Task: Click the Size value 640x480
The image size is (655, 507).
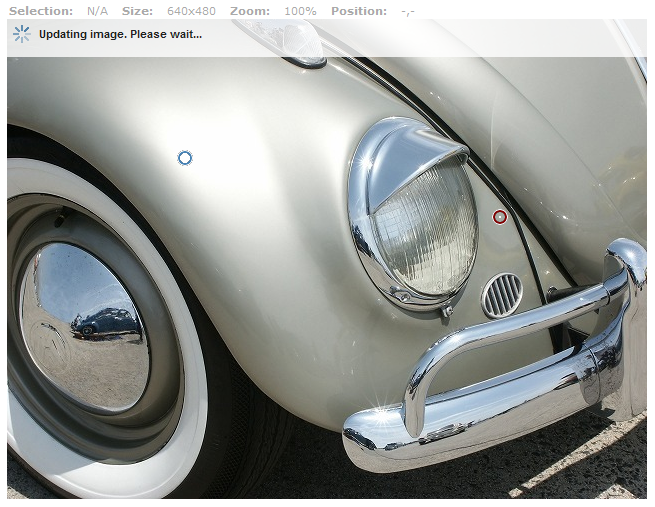Action: pos(191,11)
